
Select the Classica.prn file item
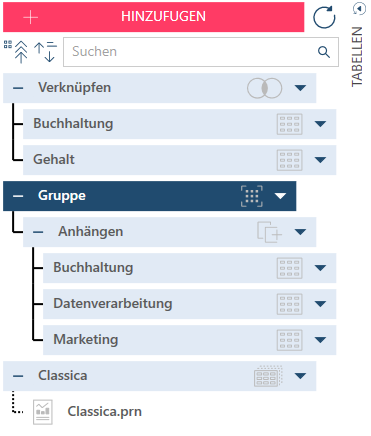tap(87, 412)
